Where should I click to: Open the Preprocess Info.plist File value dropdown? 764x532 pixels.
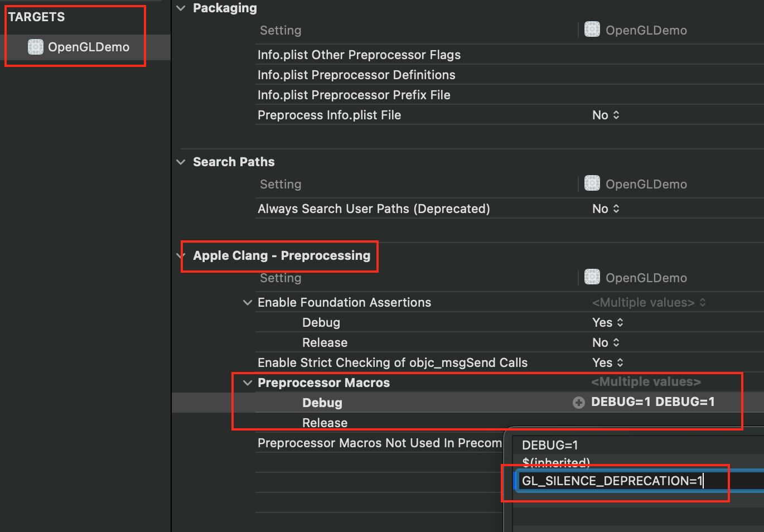coord(606,115)
